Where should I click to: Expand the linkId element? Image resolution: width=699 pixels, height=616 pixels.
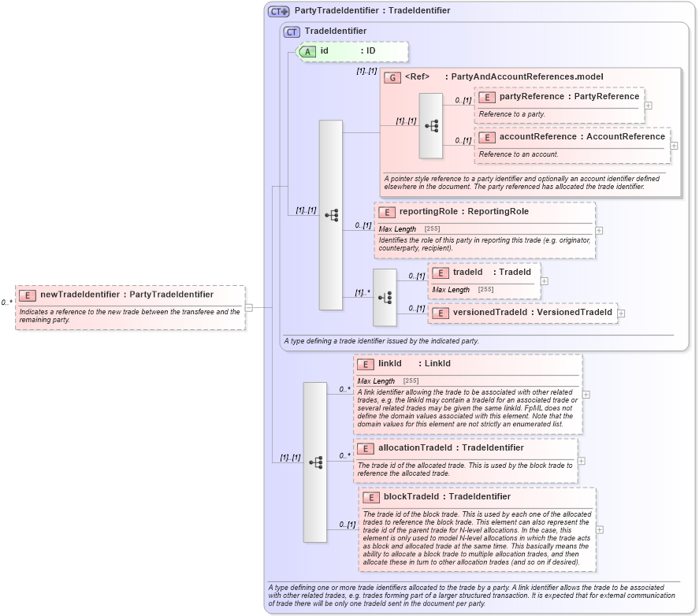point(586,395)
